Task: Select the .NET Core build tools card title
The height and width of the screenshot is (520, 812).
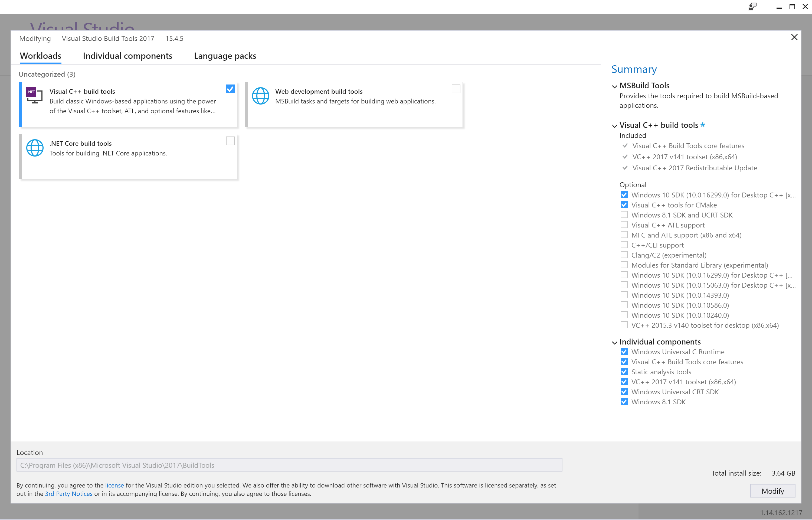Action: tap(80, 143)
